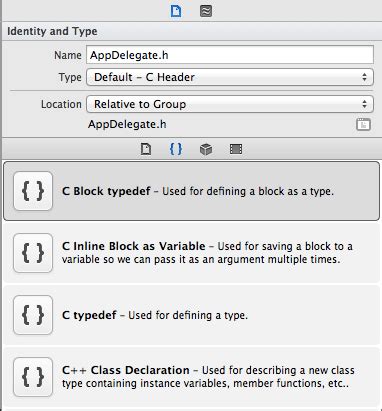Click the C Inline Block snippet icon
382x411 pixels.
33,253
